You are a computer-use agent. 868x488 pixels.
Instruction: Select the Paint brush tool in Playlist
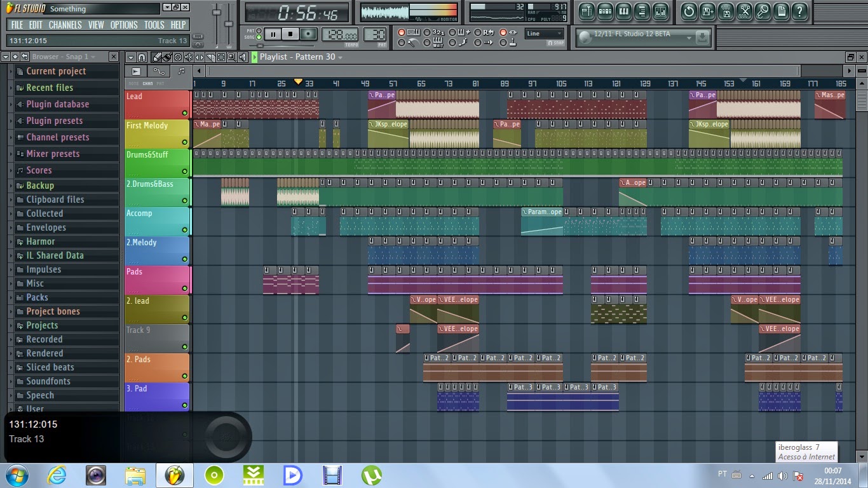167,57
